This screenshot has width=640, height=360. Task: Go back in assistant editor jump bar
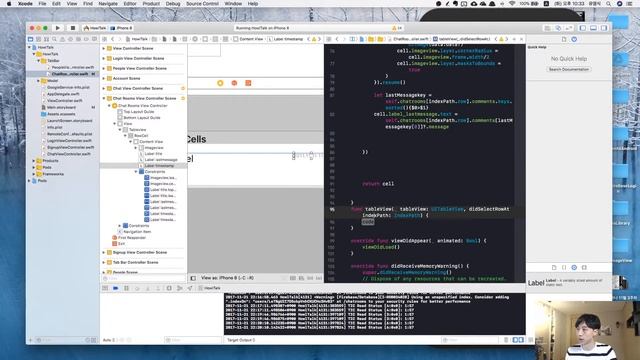337,39
